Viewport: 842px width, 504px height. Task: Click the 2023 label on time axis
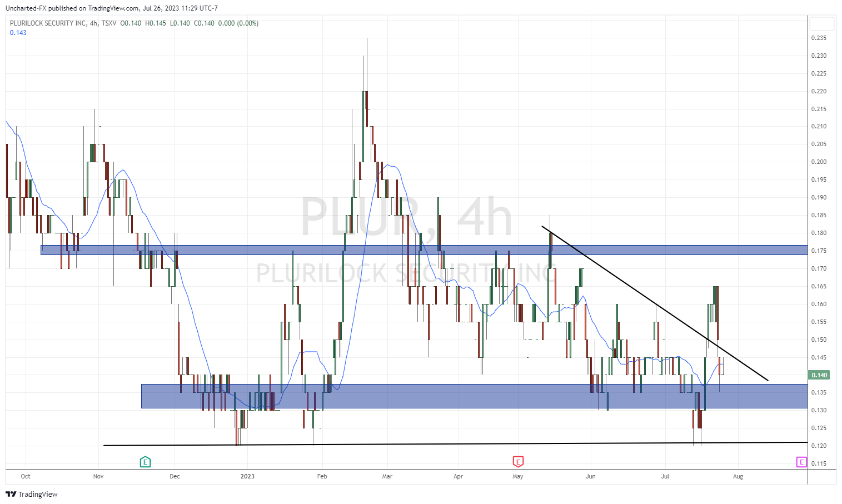click(x=247, y=476)
